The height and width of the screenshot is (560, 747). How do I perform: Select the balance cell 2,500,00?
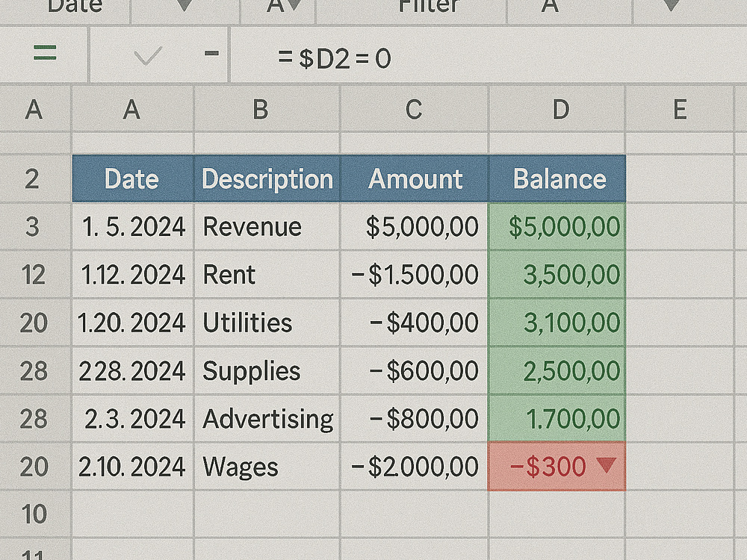click(x=557, y=371)
